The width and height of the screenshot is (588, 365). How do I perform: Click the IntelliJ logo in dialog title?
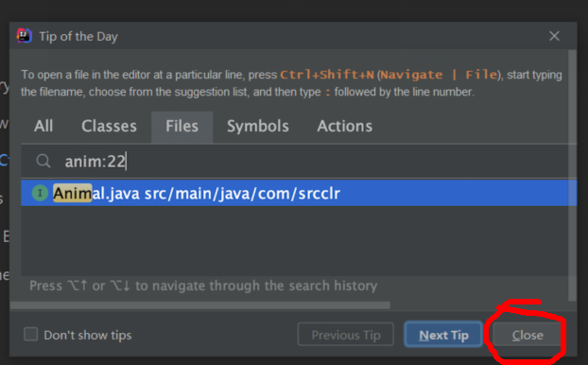25,36
